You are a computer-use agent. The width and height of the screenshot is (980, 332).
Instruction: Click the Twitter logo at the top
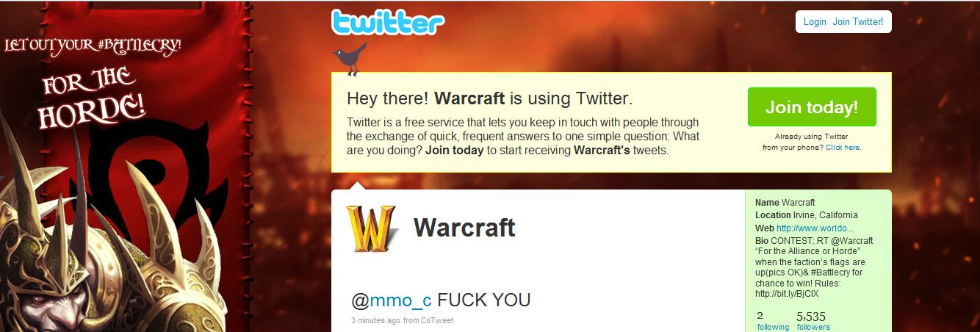pos(387,22)
